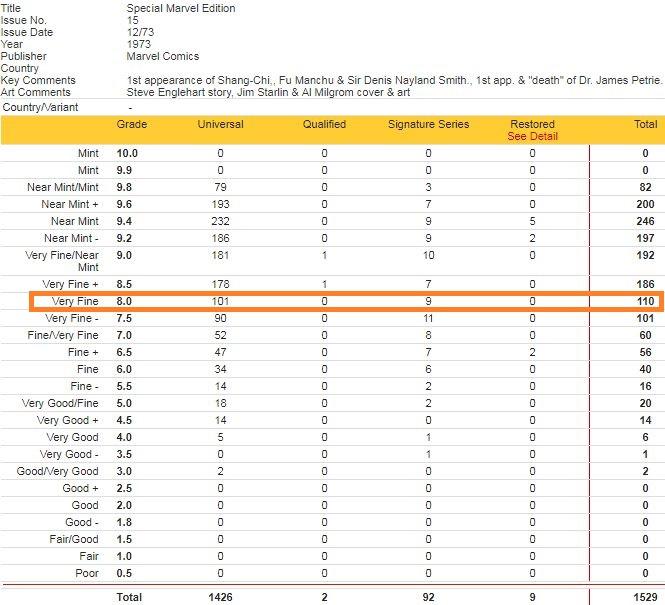Select the Issue No. value 15

133,20
